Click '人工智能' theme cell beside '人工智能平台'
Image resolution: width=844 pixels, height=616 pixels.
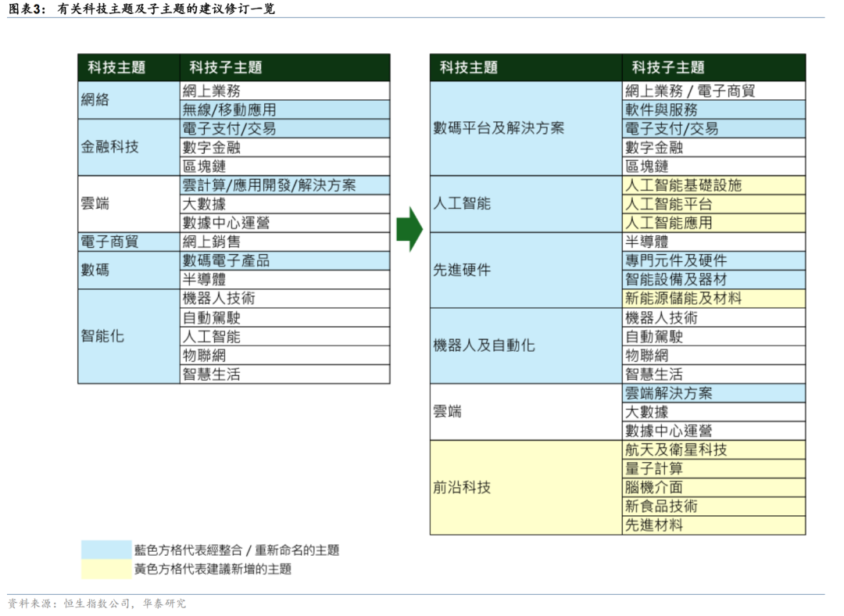(526, 204)
